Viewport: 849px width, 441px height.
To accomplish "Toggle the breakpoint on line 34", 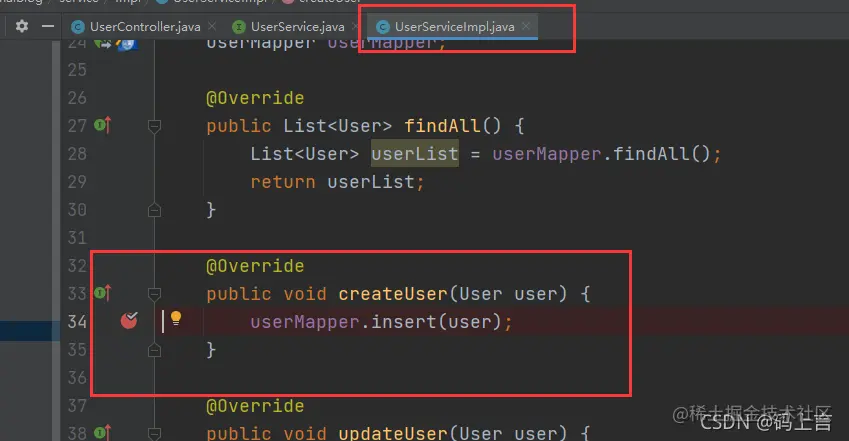I will (x=129, y=321).
